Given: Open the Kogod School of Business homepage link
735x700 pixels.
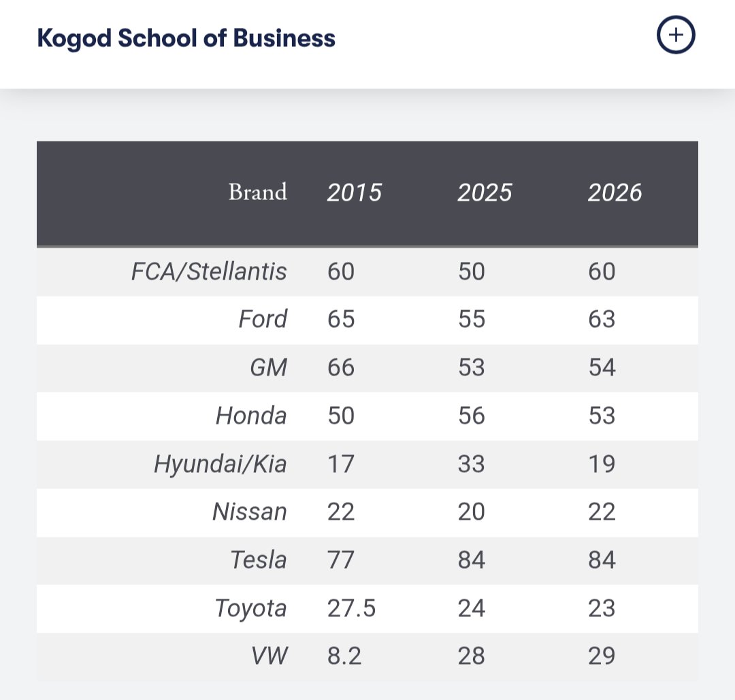Looking at the screenshot, I should click(x=186, y=38).
